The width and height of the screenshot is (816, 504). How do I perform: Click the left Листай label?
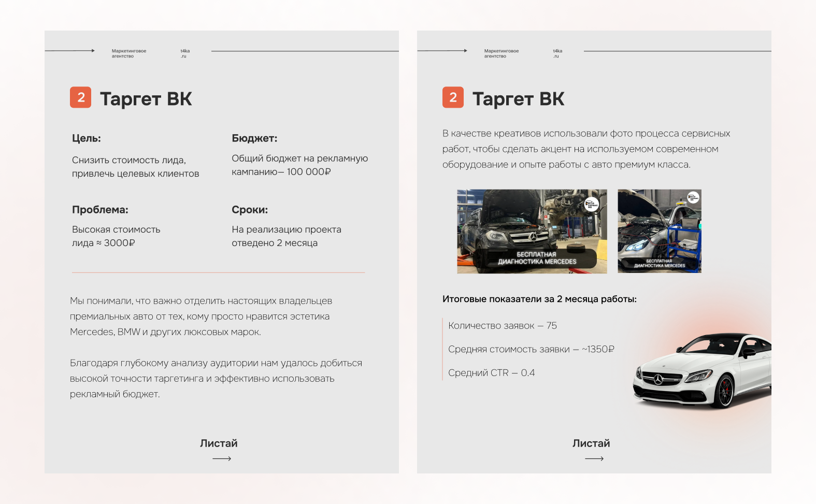click(x=219, y=443)
